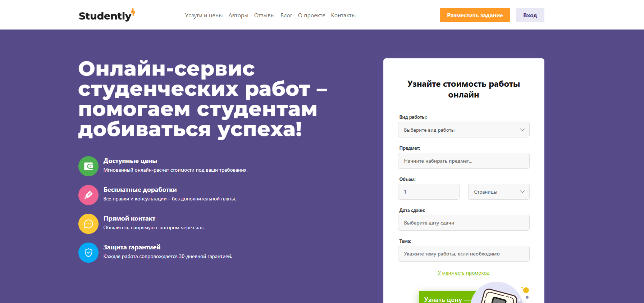
Task: Click the blue shield guarantee icon
Action: coord(88,253)
